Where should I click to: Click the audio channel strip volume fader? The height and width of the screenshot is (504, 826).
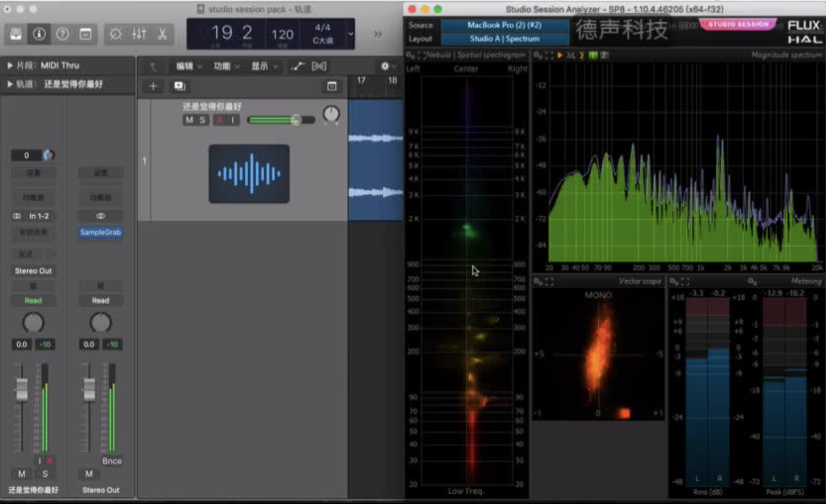22,389
